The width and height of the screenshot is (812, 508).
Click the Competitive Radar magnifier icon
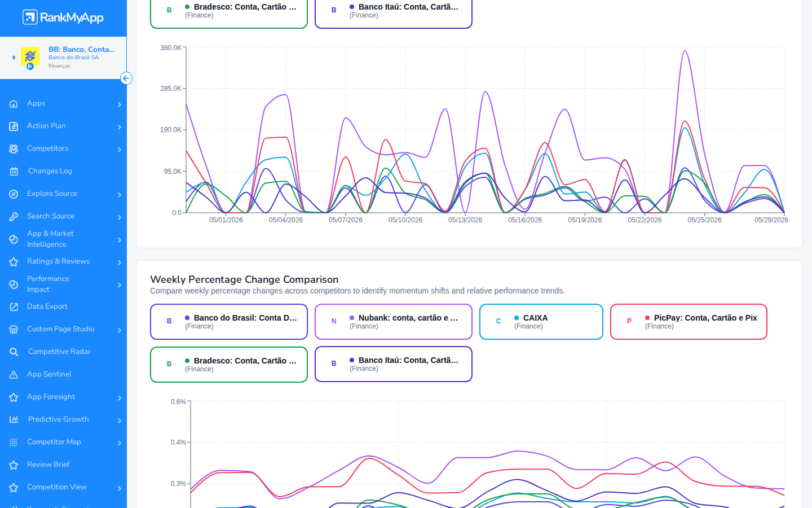[14, 352]
